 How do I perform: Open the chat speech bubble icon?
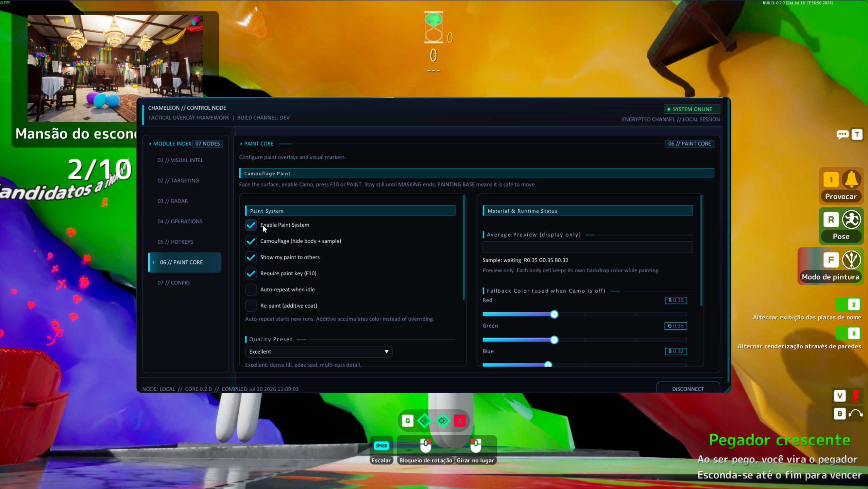[x=842, y=134]
